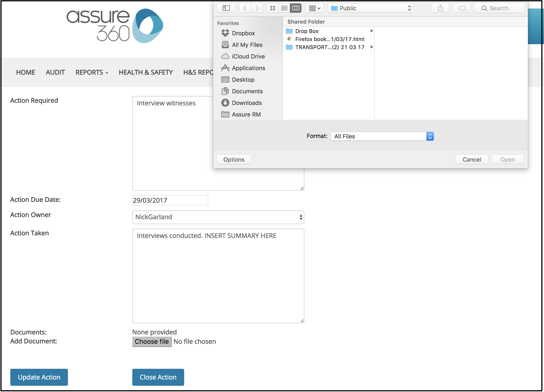Click the Cancel button in file dialog
Viewport: 544px width, 392px height.
[472, 160]
